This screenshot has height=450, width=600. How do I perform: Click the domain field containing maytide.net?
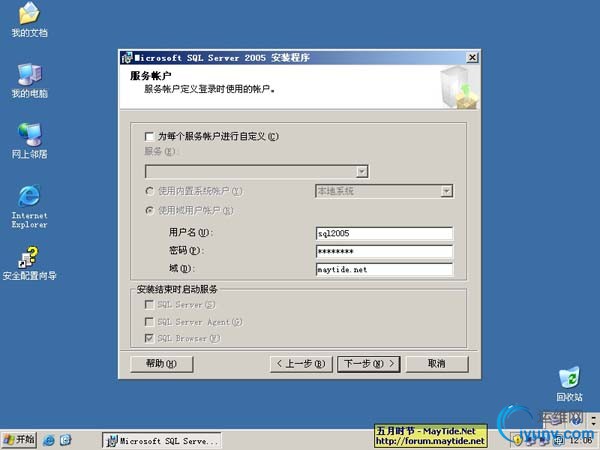384,269
